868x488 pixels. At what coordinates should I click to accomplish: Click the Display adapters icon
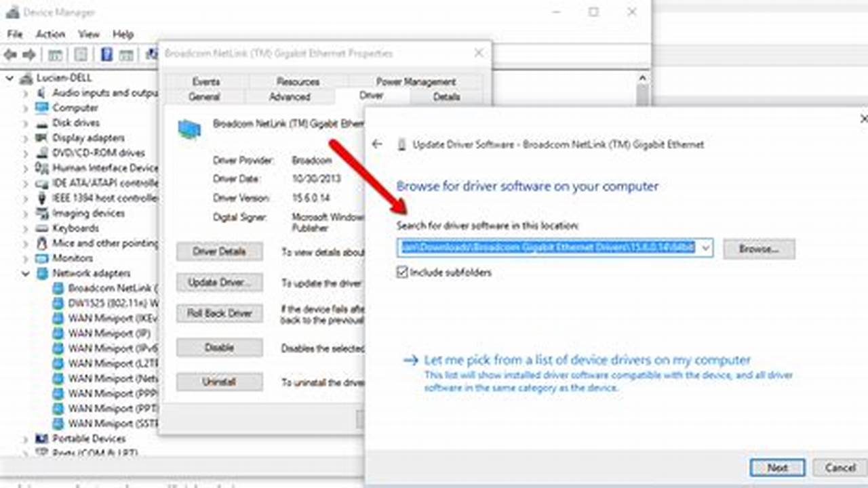(41, 138)
